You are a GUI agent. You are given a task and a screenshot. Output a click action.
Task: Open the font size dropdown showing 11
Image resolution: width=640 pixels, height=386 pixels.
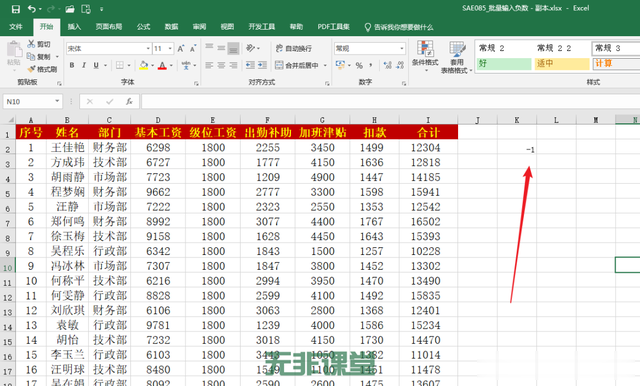[x=170, y=49]
